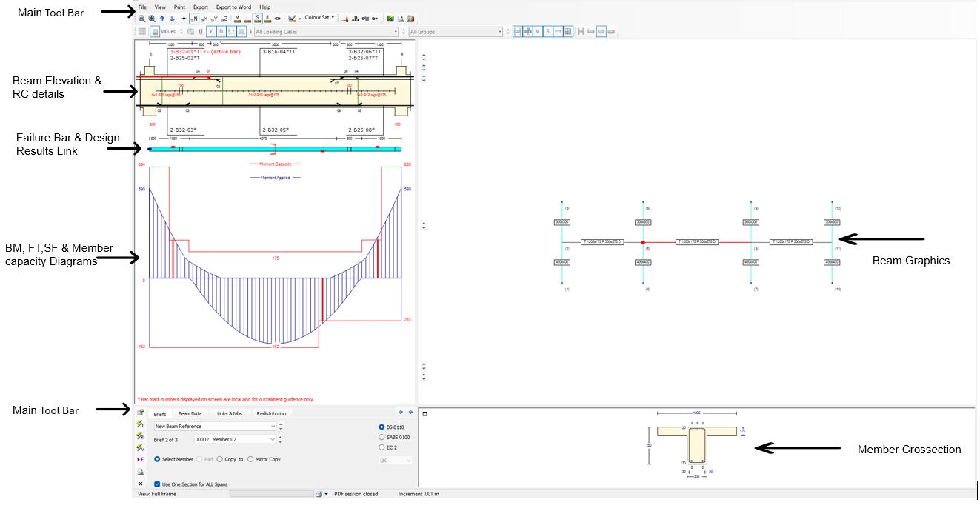Choose the Copy to radio option
The height and width of the screenshot is (511, 980).
[230, 459]
